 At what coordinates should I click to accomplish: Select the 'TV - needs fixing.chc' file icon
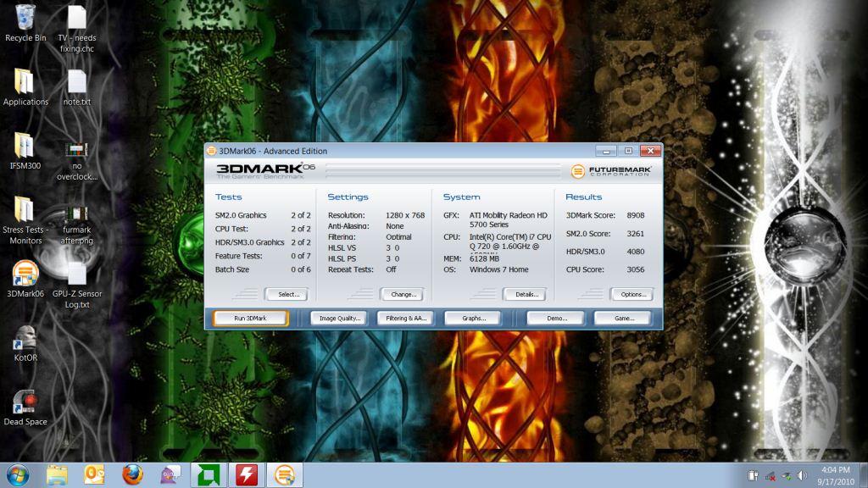(77, 29)
